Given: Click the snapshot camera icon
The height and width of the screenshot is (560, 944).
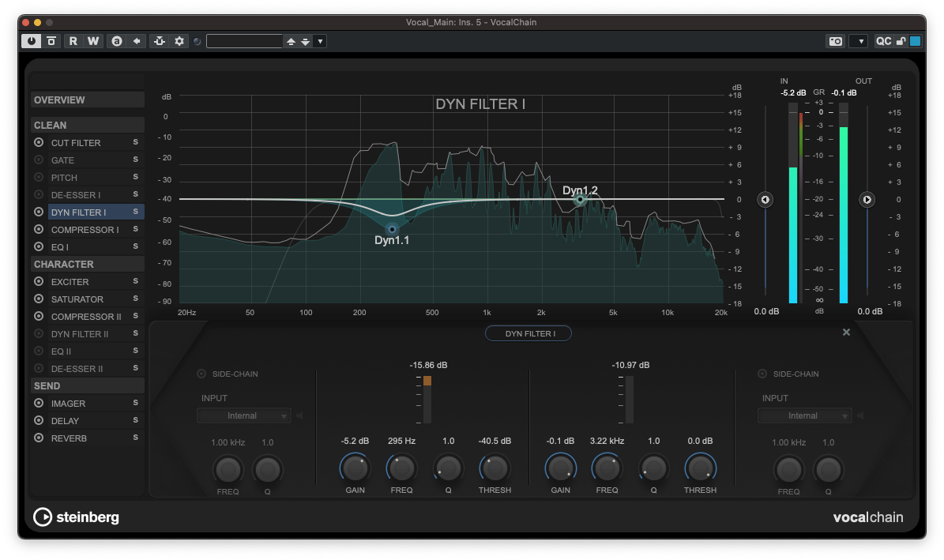Looking at the screenshot, I should tap(835, 40).
